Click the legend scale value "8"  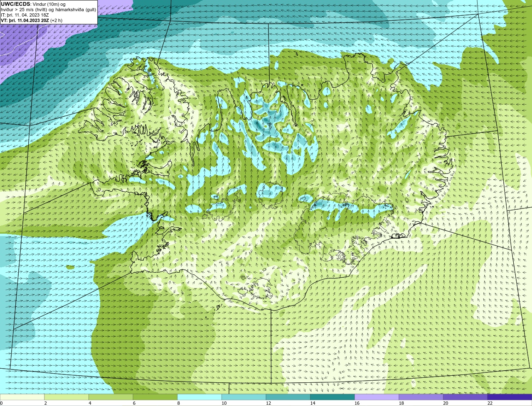click(x=178, y=403)
